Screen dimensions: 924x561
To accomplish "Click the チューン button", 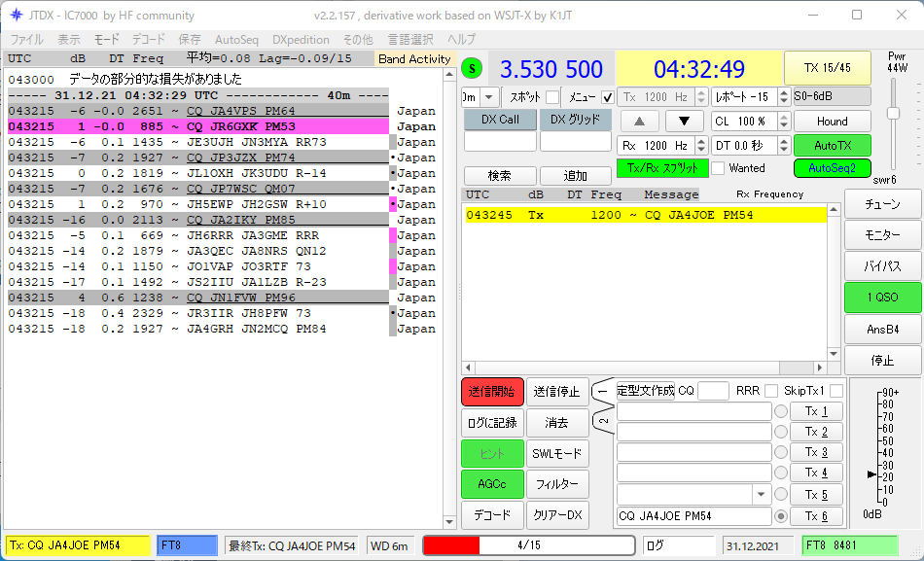I will click(x=882, y=204).
